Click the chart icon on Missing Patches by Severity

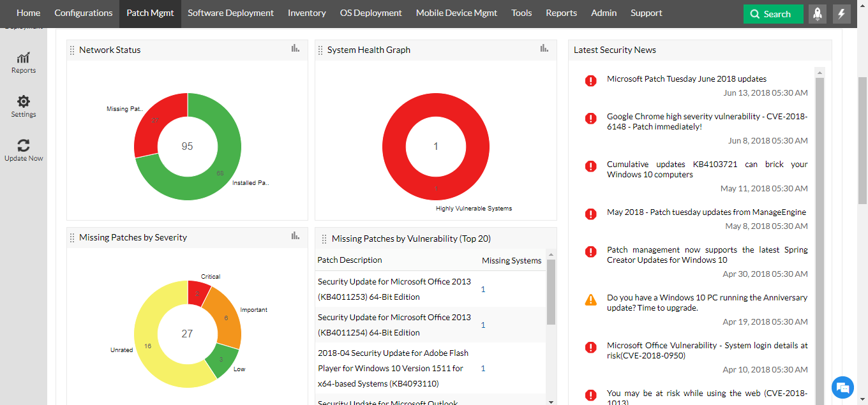tap(295, 236)
